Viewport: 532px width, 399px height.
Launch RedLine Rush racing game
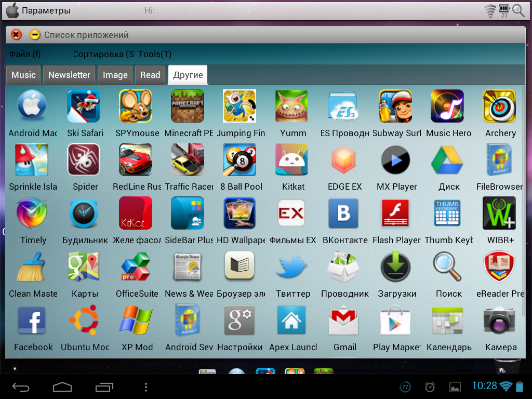click(136, 159)
